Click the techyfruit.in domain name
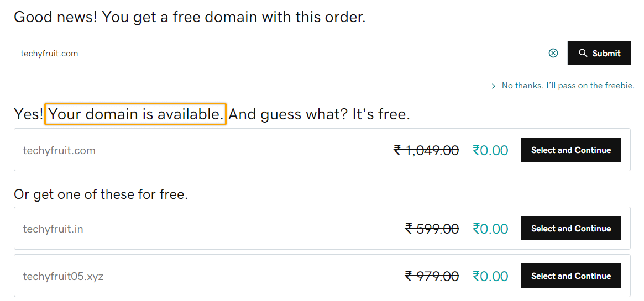Viewport: 644px width, 301px height. pyautogui.click(x=53, y=229)
